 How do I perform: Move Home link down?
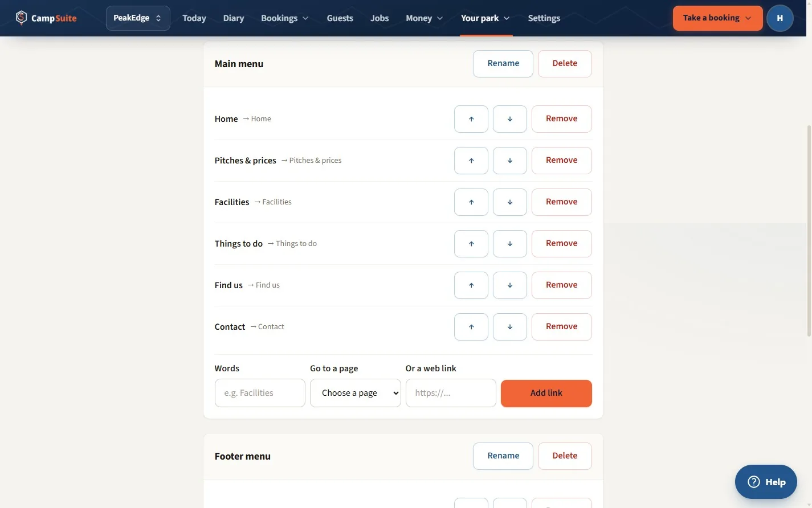(510, 119)
